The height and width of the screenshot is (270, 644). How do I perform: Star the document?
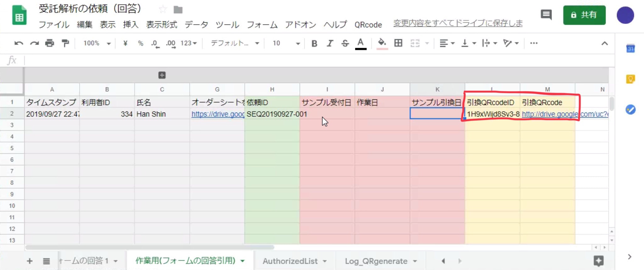click(x=163, y=9)
